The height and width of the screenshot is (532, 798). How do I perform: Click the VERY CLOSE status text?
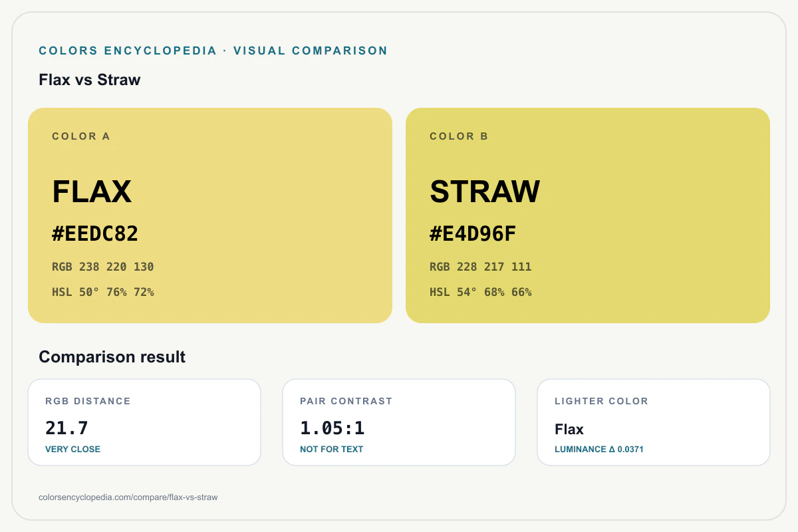pyautogui.click(x=72, y=449)
